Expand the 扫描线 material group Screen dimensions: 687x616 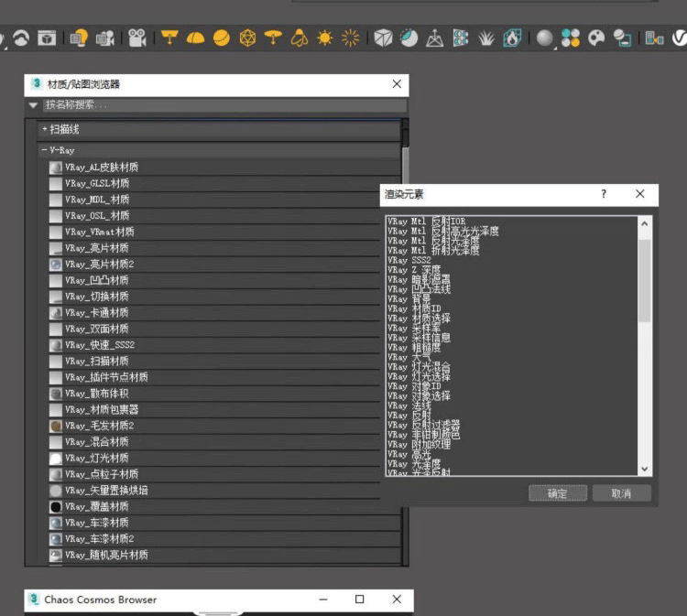click(44, 129)
